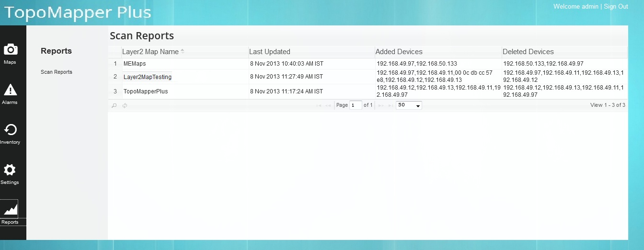The width and height of the screenshot is (644, 250).
Task: Sort by Layer2 Map Name arrow icon
Action: tap(183, 51)
